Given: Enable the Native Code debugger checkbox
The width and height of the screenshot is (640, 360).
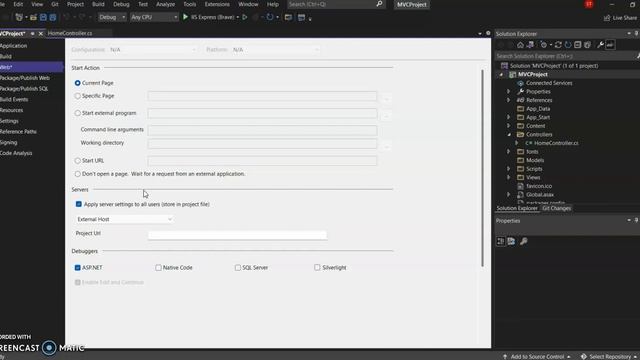Looking at the screenshot, I should click(158, 268).
